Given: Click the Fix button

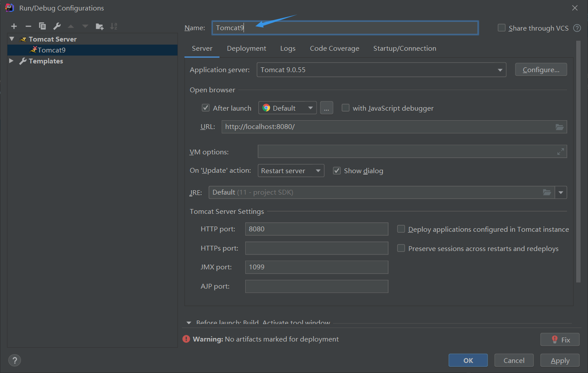Looking at the screenshot, I should click(x=560, y=339).
